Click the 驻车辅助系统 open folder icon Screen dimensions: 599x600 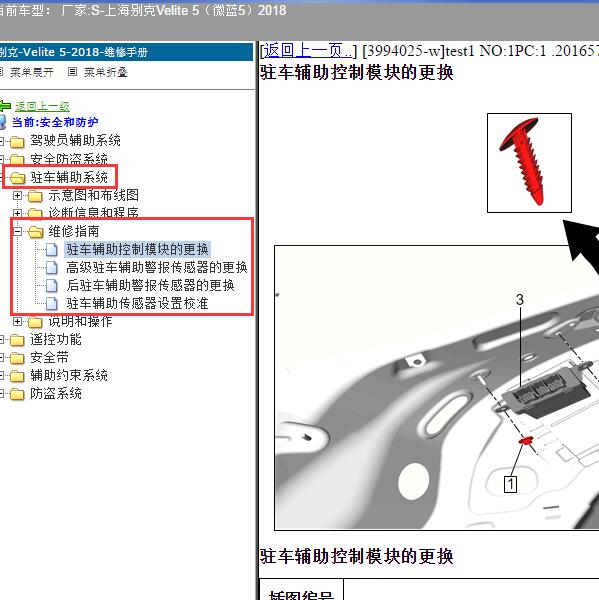(x=18, y=178)
